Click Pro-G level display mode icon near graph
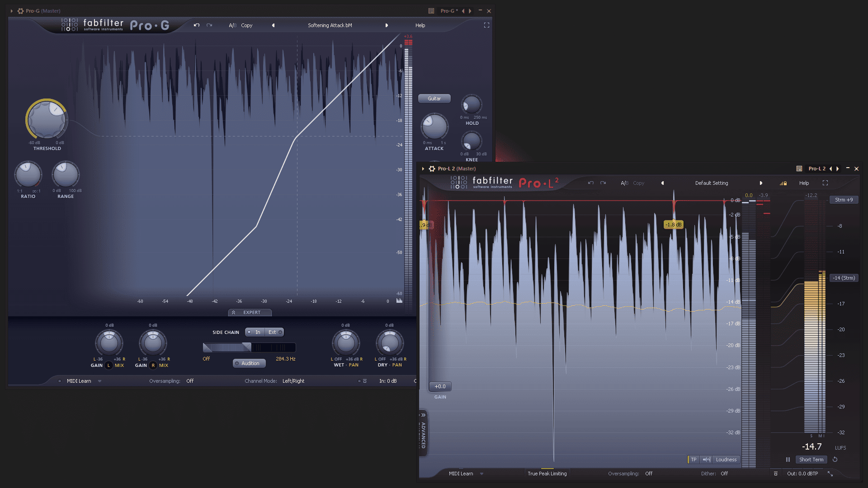This screenshot has height=488, width=868. coord(399,300)
